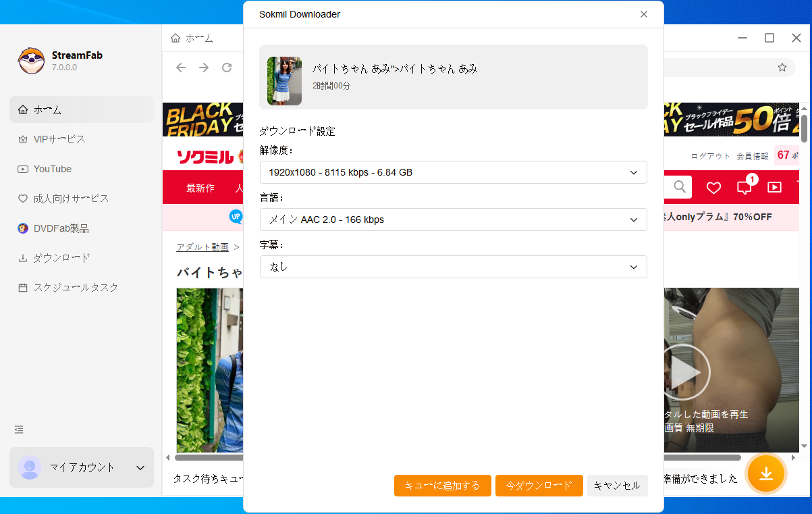Click the video thumbnail in the dialog

[284, 81]
